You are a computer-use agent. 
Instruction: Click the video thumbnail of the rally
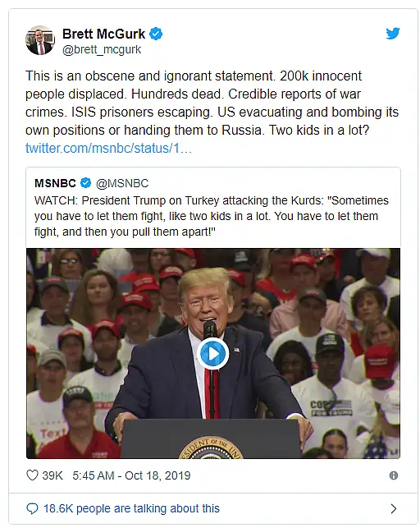pos(213,354)
